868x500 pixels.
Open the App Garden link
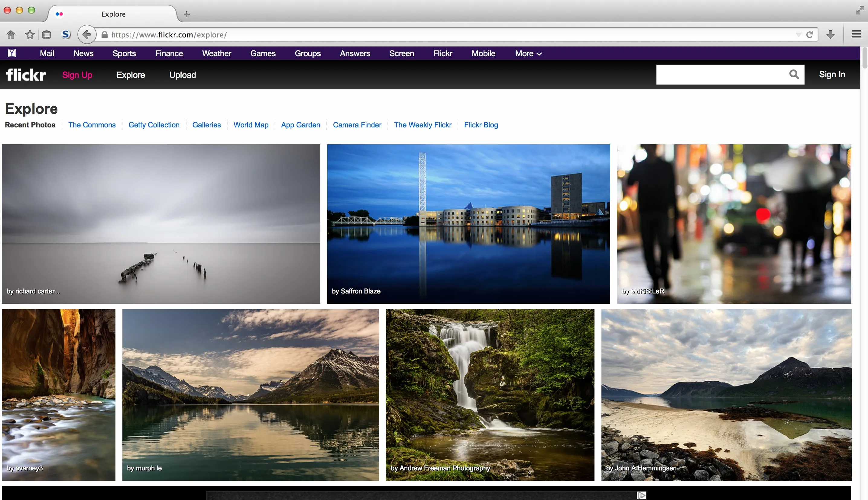tap(300, 125)
